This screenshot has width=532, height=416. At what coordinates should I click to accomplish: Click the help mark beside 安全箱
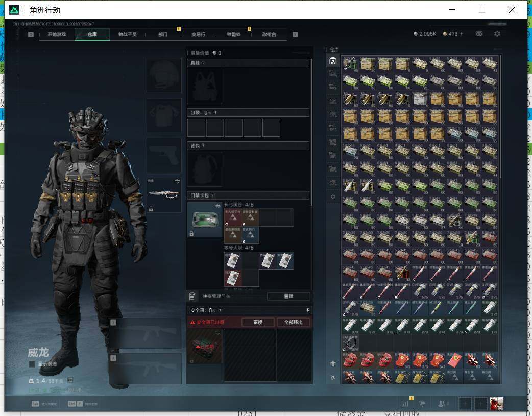pyautogui.click(x=220, y=310)
